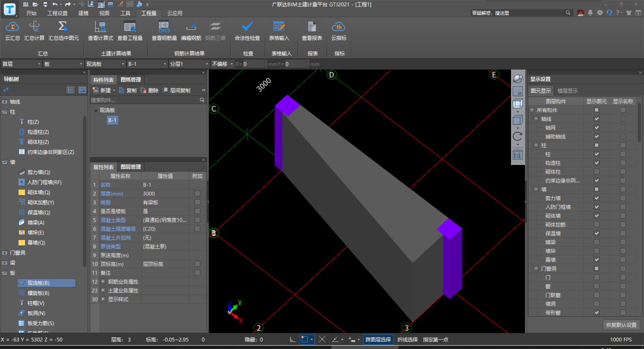Click 汇总选中图元 icon
The width and height of the screenshot is (644, 349).
(x=63, y=27)
